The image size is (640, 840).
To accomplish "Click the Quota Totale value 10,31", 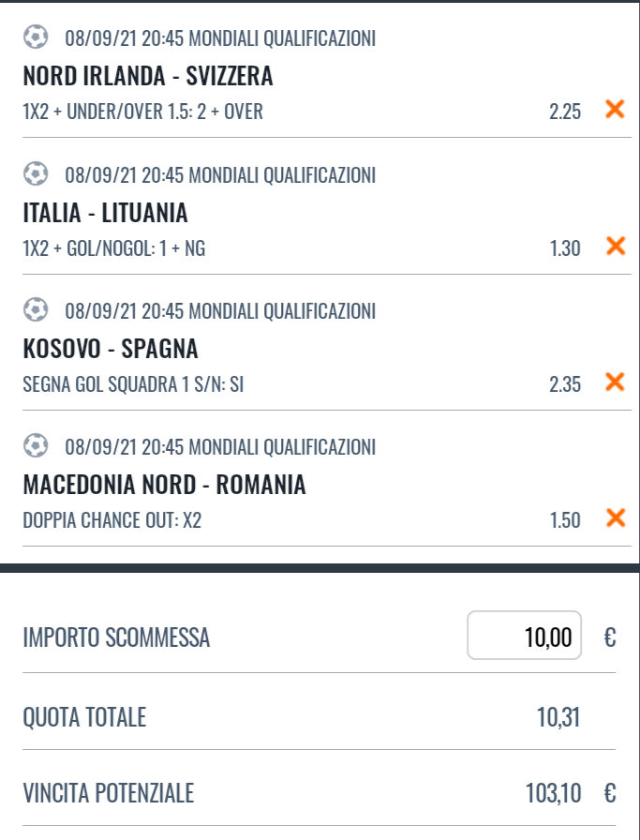I will coord(558,717).
